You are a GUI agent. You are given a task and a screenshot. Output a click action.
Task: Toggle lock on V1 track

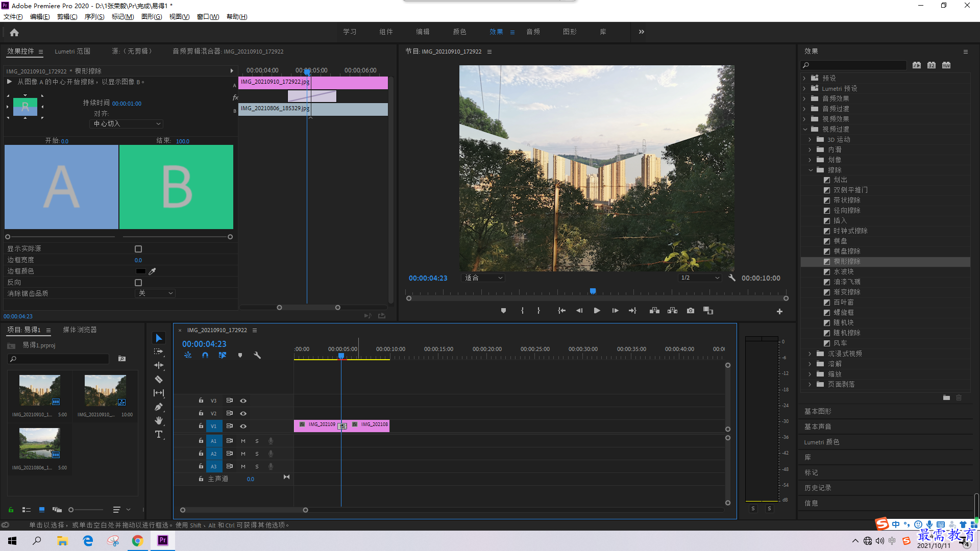click(x=201, y=426)
